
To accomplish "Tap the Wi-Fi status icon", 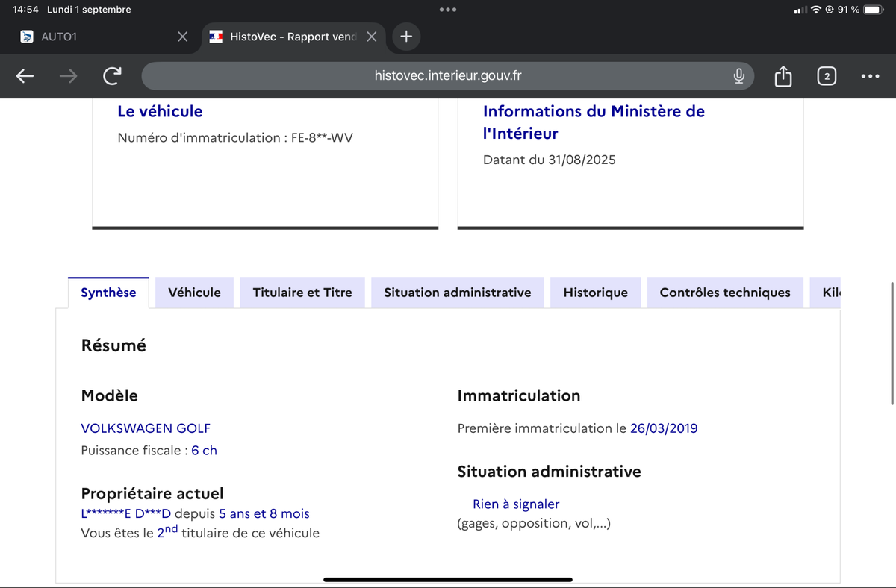I will coord(816,10).
